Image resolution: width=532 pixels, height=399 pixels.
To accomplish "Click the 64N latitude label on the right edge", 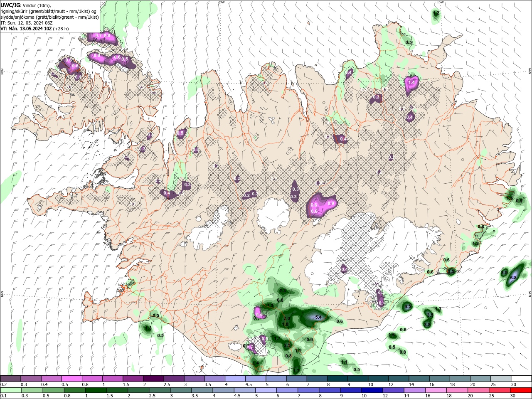I will [x=530, y=294].
